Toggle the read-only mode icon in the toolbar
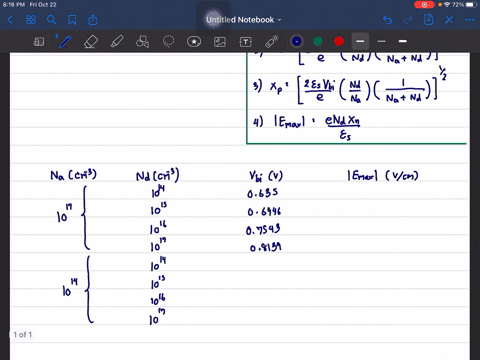Viewport: 480px width, 360px height. (x=39, y=42)
